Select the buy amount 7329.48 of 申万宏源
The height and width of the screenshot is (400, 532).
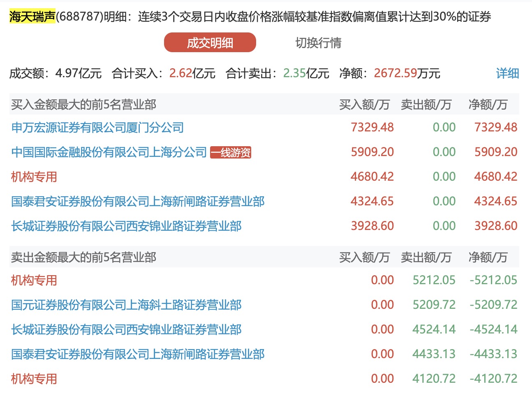pos(372,127)
